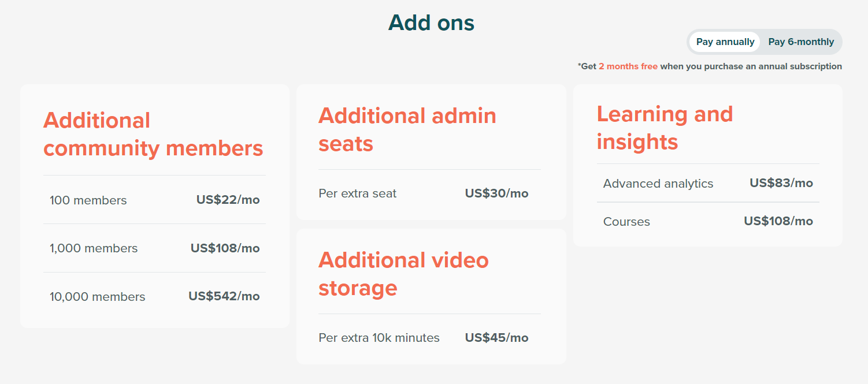Viewport: 868px width, 384px height.
Task: Choose the Courses add-on priced US$108/mo
Action: point(626,221)
